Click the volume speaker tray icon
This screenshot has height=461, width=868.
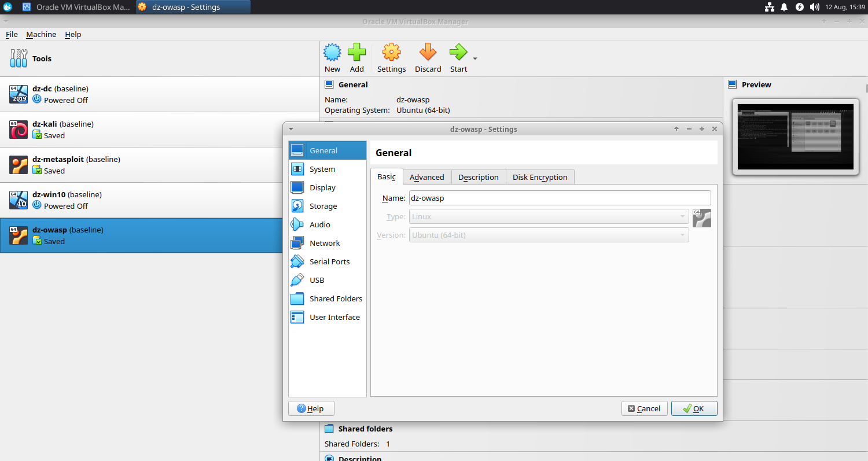[815, 7]
